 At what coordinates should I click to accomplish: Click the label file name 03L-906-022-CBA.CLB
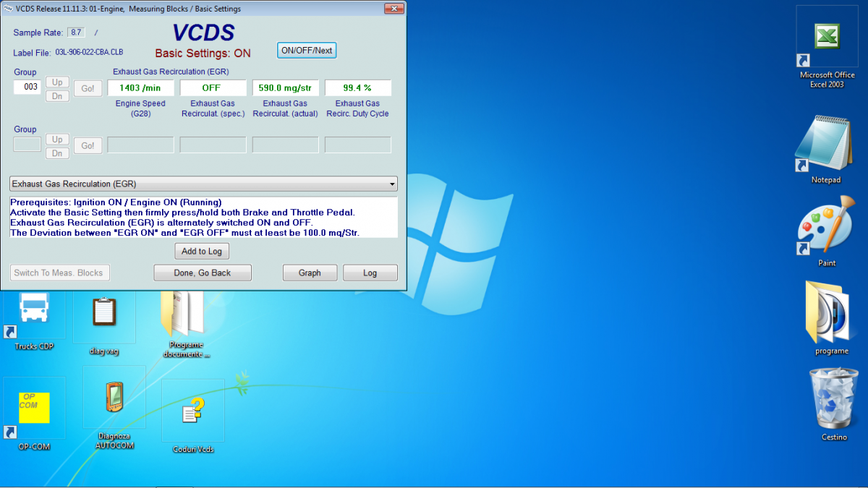coord(89,53)
